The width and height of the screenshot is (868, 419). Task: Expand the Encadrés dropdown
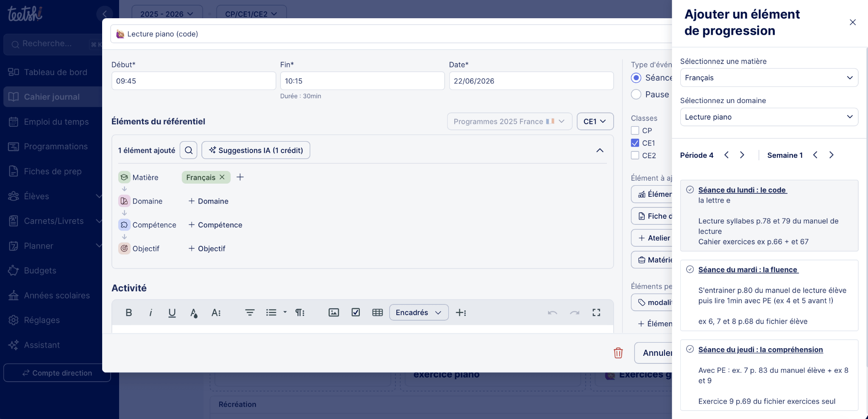[419, 313]
